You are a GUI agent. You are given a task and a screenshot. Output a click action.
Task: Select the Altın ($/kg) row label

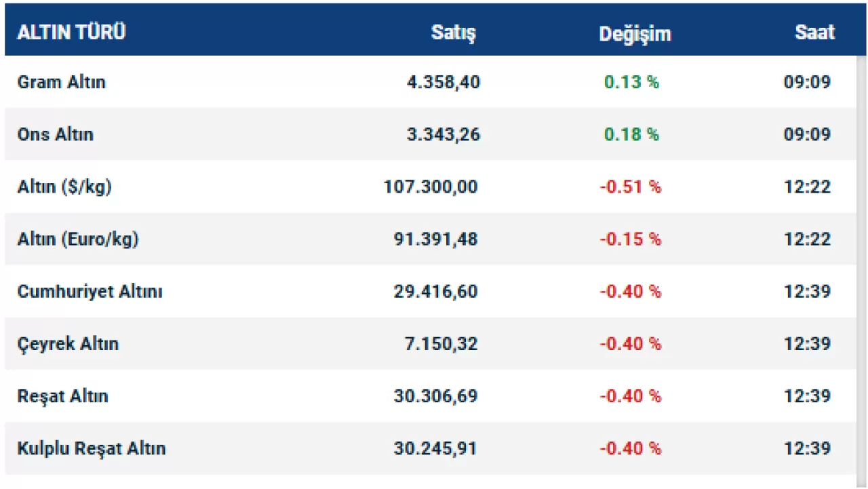(x=64, y=187)
